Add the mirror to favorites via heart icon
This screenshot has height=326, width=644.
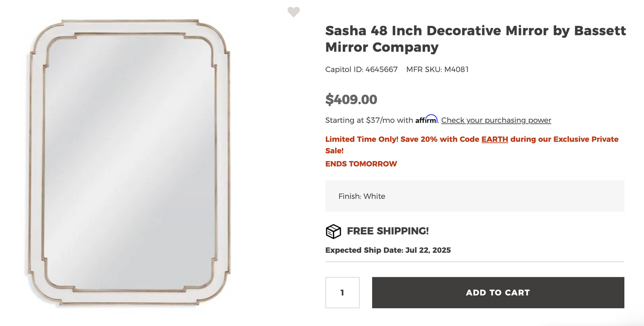(x=294, y=12)
